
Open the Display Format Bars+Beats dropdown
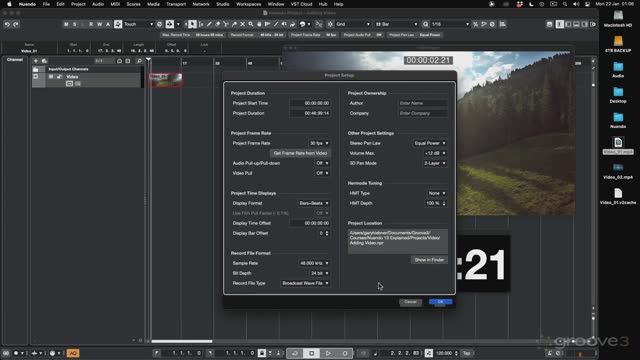click(x=313, y=203)
